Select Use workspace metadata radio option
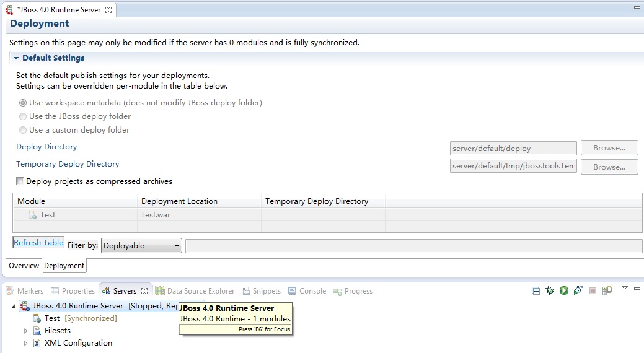 point(23,103)
